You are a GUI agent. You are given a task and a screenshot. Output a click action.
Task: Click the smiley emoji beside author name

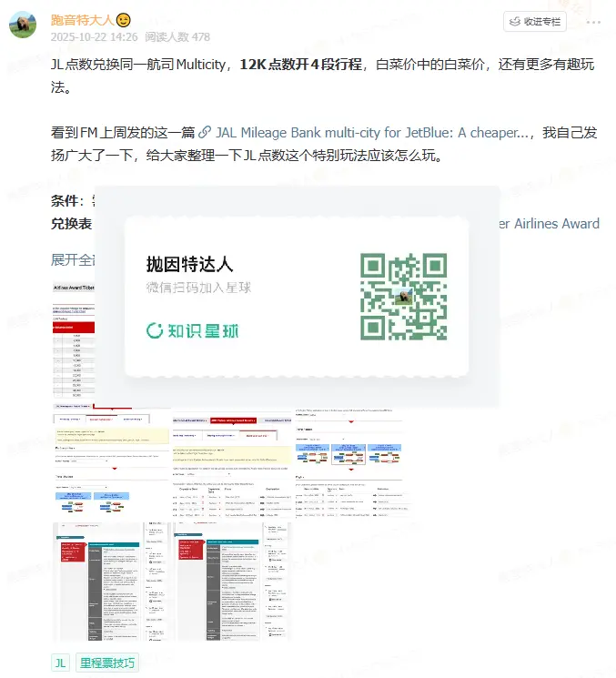pyautogui.click(x=123, y=19)
